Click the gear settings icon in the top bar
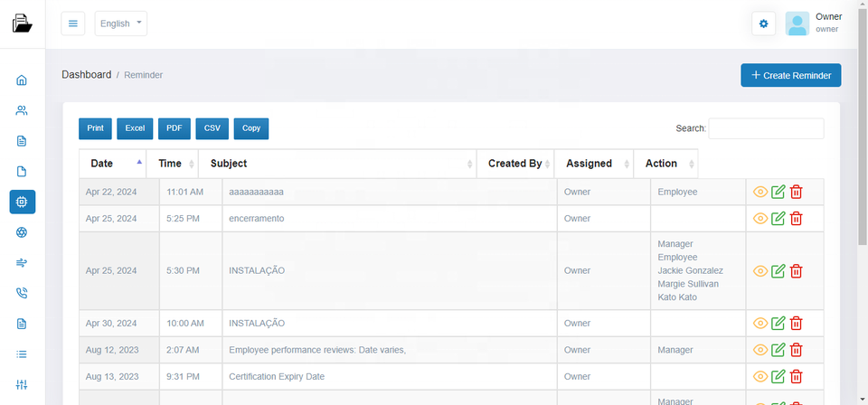 pyautogui.click(x=763, y=24)
